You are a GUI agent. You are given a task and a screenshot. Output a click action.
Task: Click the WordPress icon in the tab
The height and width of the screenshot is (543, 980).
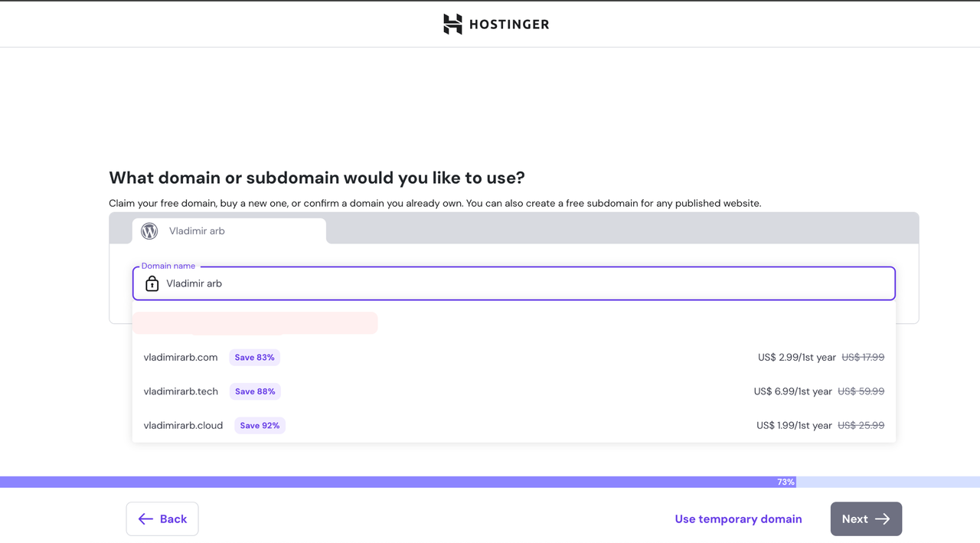click(x=150, y=231)
